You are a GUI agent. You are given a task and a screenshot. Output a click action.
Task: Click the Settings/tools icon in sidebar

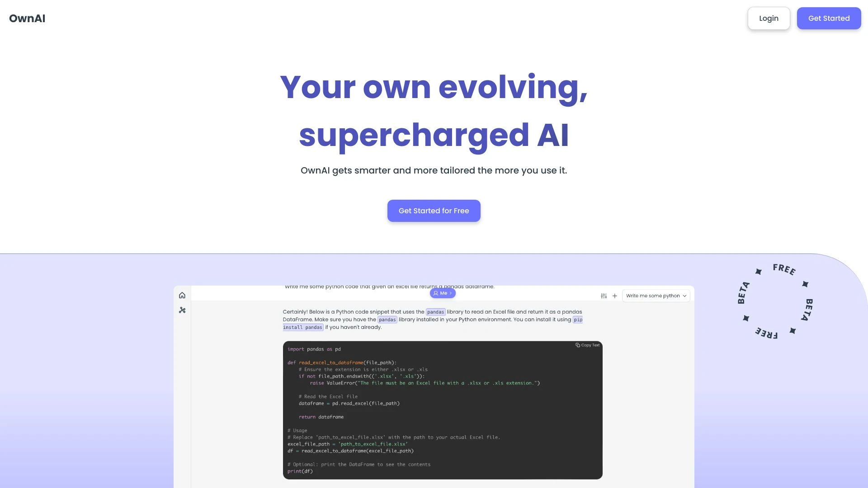[x=182, y=310]
